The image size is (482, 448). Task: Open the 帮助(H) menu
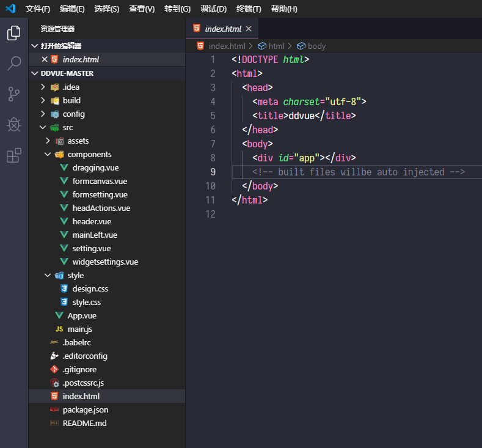(x=284, y=9)
